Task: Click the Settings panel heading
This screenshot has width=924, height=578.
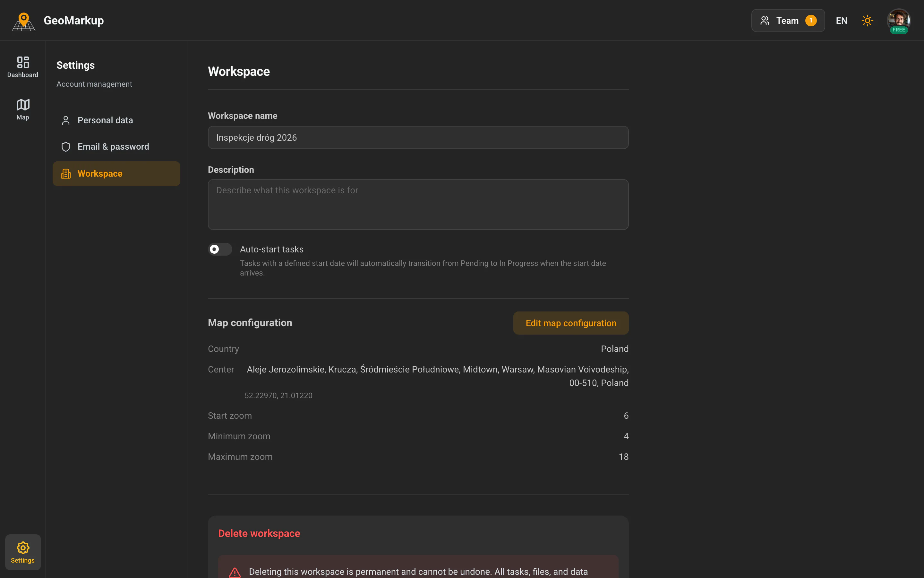Action: click(76, 66)
